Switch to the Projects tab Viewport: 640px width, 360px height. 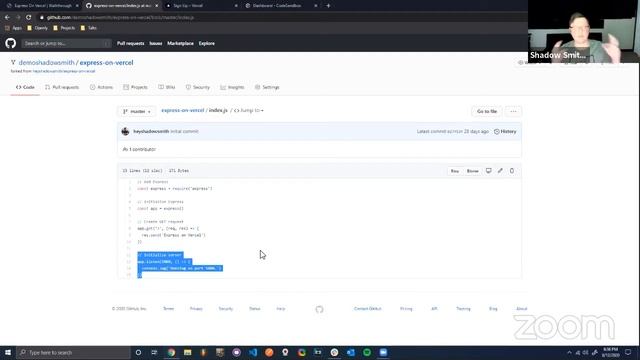[136, 87]
